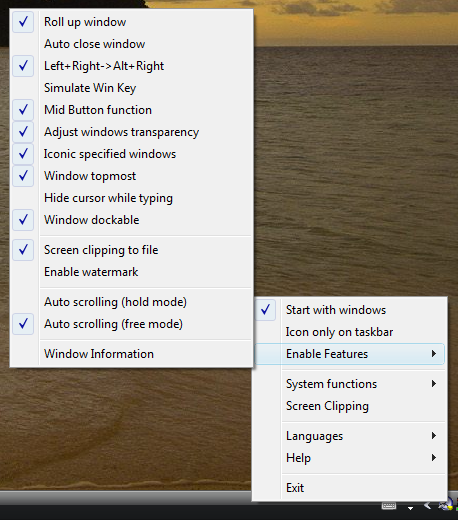Screen dimensions: 458x520
Task: Open the Languages submenu arrow
Action: (x=434, y=436)
